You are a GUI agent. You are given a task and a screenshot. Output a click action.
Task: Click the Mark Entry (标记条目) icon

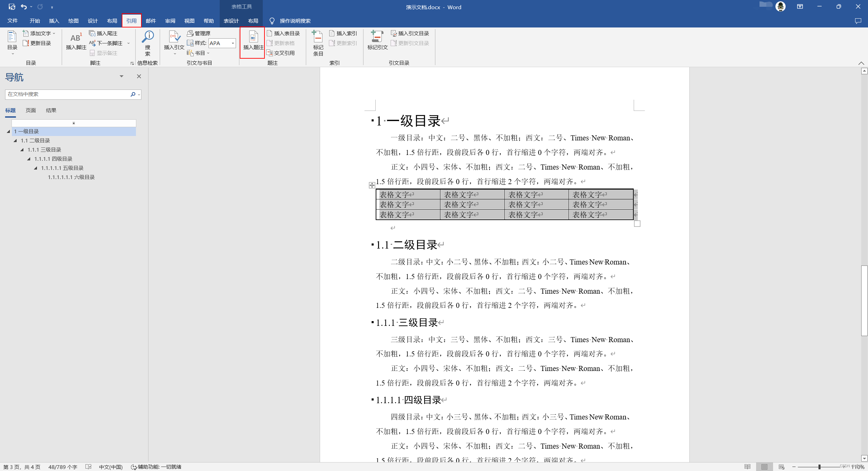pyautogui.click(x=318, y=37)
